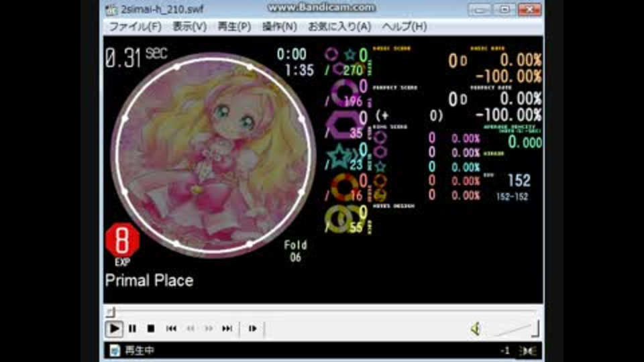Click the large teal slide star icon
The image size is (644, 362).
pos(340,156)
